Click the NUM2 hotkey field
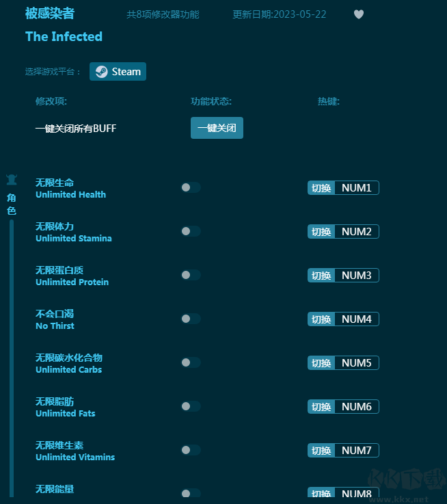Screen dimensions: 447x504 tap(357, 231)
